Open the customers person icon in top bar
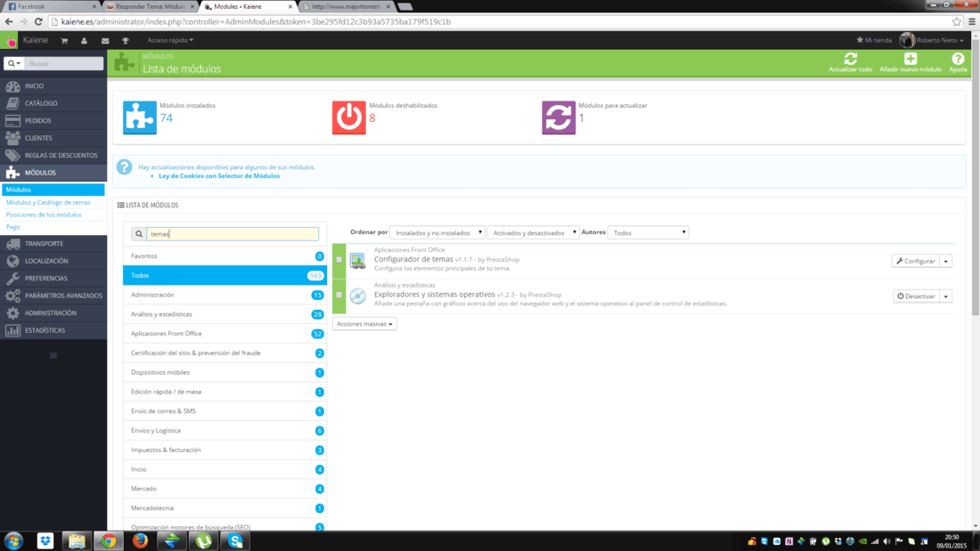This screenshot has height=551, width=980. tap(85, 41)
